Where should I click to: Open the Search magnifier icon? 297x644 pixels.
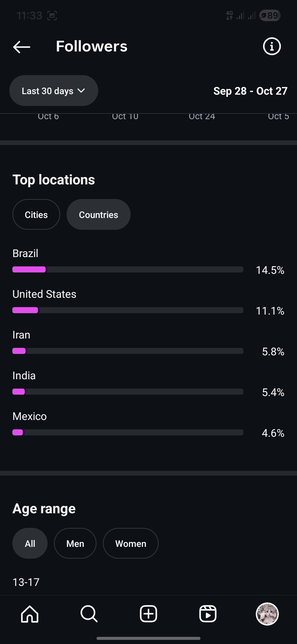[x=89, y=614]
